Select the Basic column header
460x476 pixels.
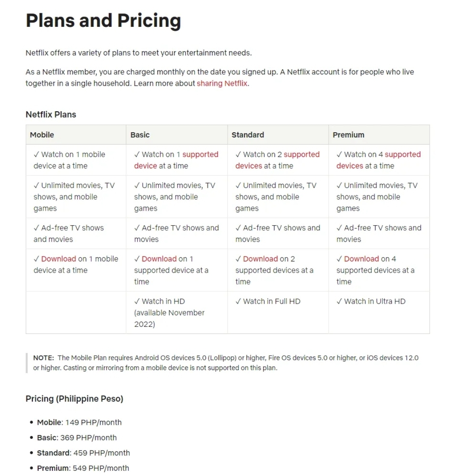coord(177,135)
